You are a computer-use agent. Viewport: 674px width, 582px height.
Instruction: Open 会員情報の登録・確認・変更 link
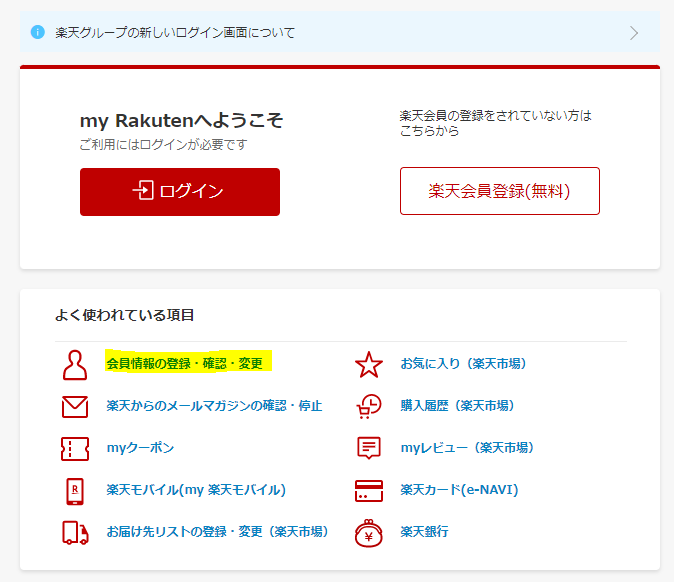(184, 364)
